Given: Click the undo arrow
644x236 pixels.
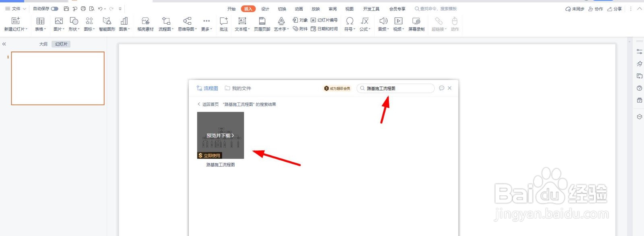Looking at the screenshot, I should point(100,8).
